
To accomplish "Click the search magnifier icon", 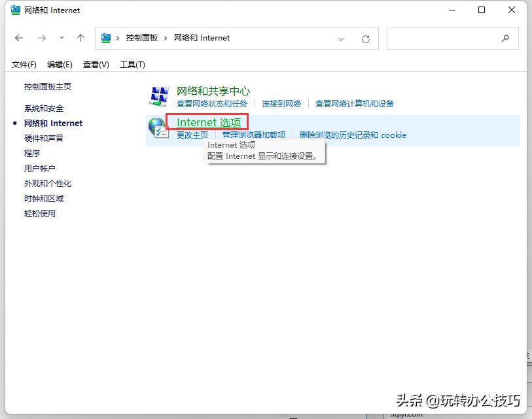I will (x=505, y=39).
